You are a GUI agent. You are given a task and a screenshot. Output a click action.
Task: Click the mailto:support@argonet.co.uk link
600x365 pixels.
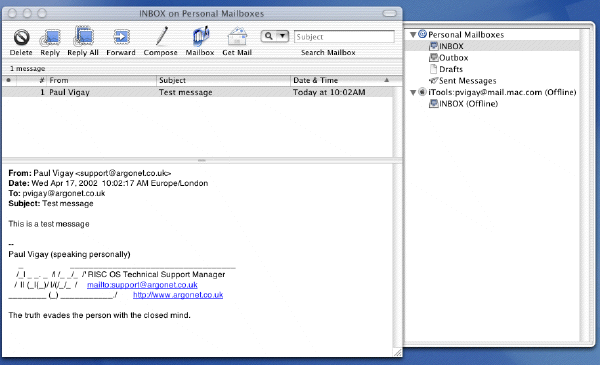point(142,285)
